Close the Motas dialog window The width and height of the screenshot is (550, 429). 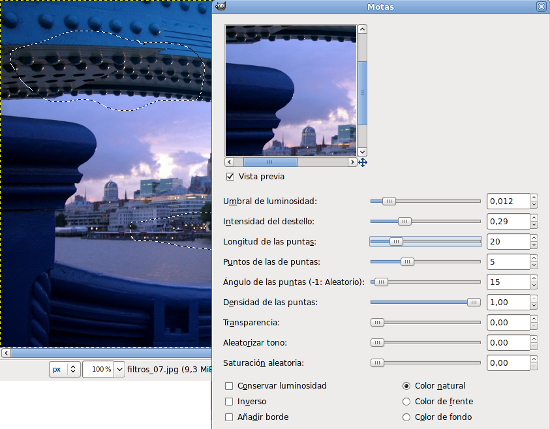pyautogui.click(x=541, y=7)
